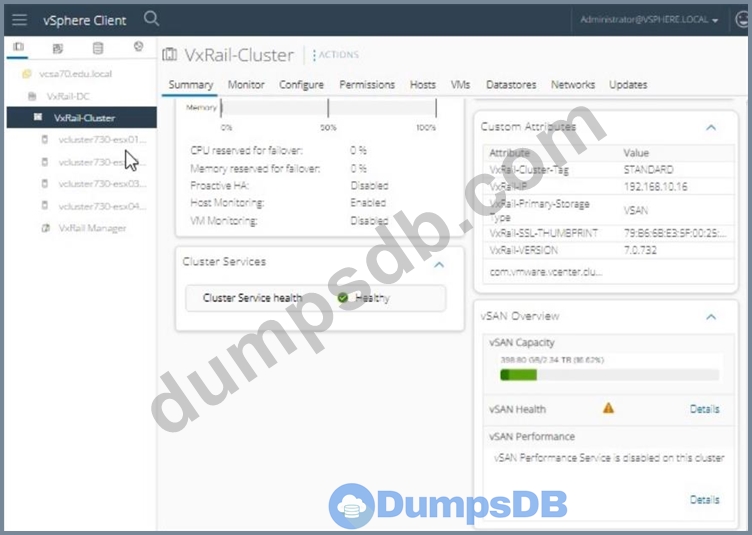Open the Storage inventory view icon

coord(97,47)
